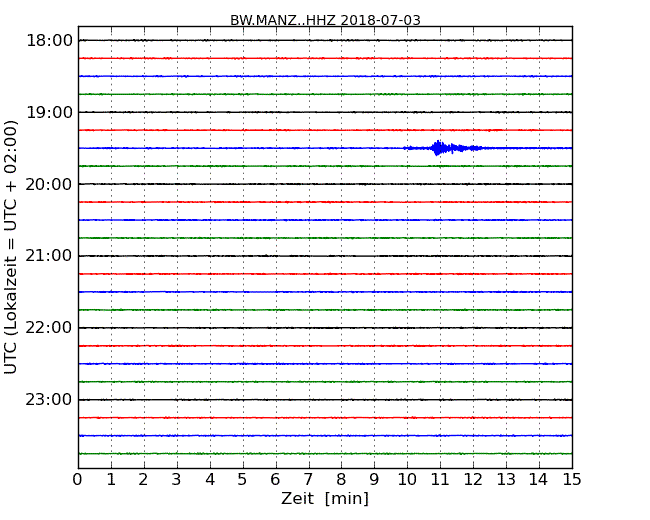Select the x-axis tick label 11
The image size is (650, 520).
tap(440, 479)
